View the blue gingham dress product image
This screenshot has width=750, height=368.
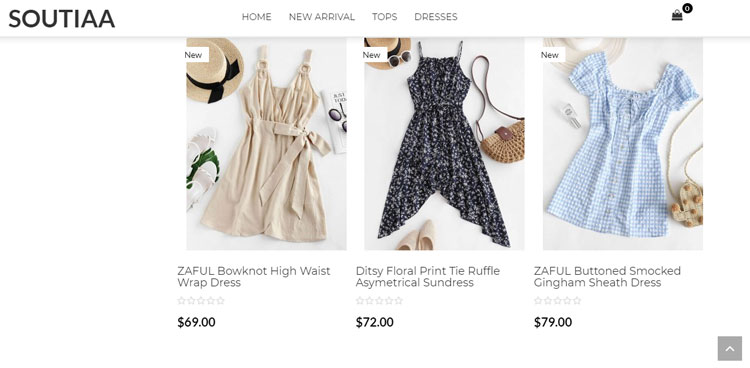tap(623, 144)
